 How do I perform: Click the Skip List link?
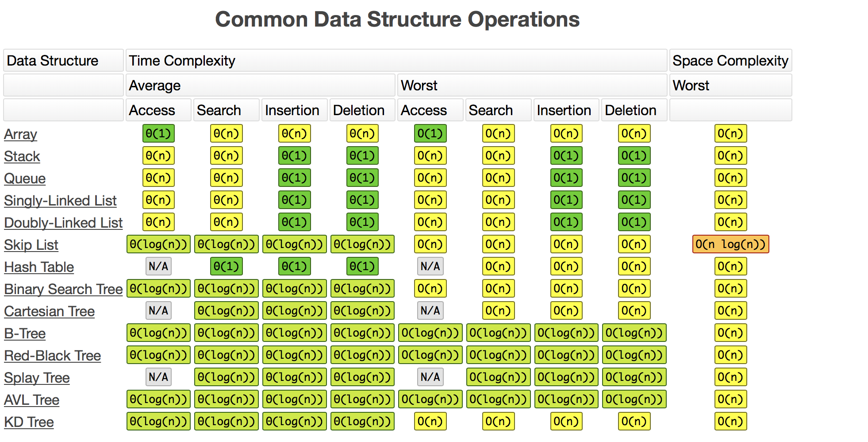point(31,245)
